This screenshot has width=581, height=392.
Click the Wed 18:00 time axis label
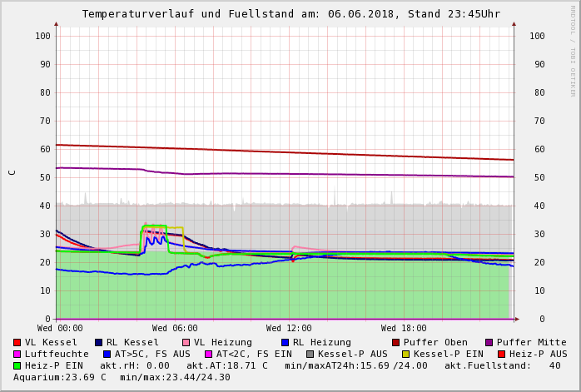pyautogui.click(x=404, y=329)
